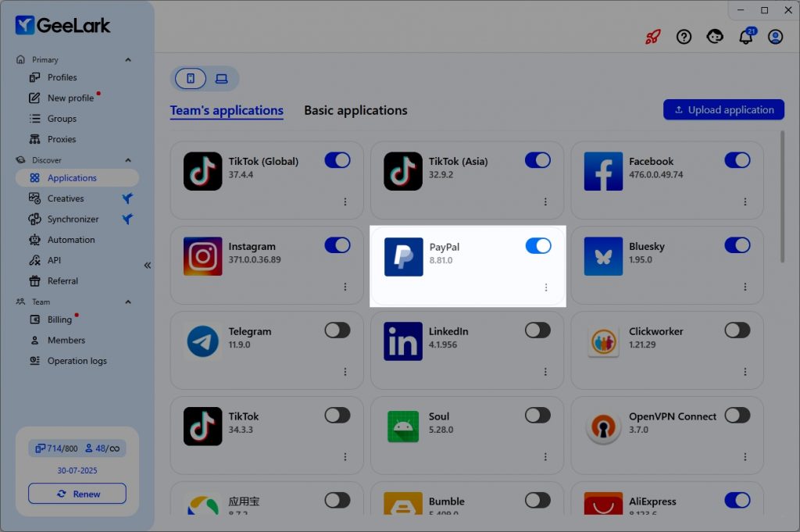Viewport: 800px width, 532px height.
Task: Disable the TikTok (Global) toggle
Action: pos(337,160)
